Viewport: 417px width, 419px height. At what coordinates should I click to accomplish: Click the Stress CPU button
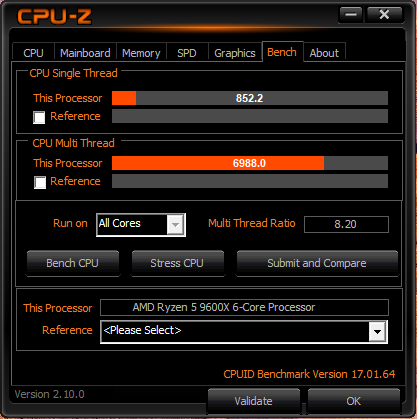[x=177, y=263]
